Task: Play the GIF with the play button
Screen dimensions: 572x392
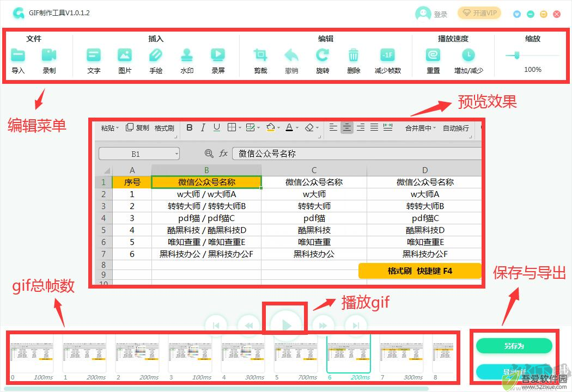Action: click(x=287, y=325)
